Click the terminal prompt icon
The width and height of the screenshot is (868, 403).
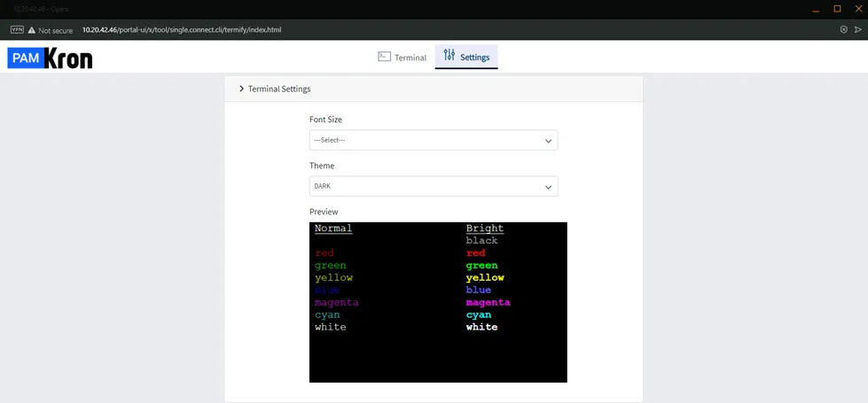pos(384,57)
